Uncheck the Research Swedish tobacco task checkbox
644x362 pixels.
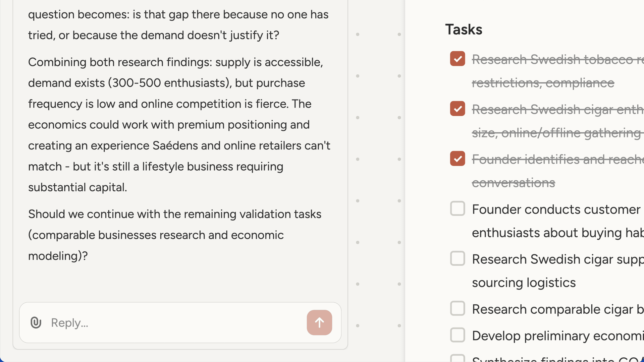point(458,59)
